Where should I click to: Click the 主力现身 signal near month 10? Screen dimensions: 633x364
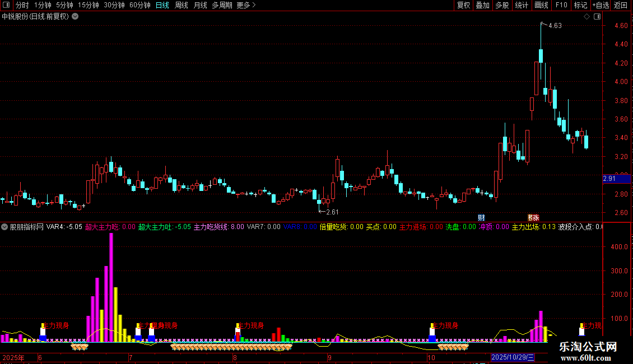click(444, 325)
